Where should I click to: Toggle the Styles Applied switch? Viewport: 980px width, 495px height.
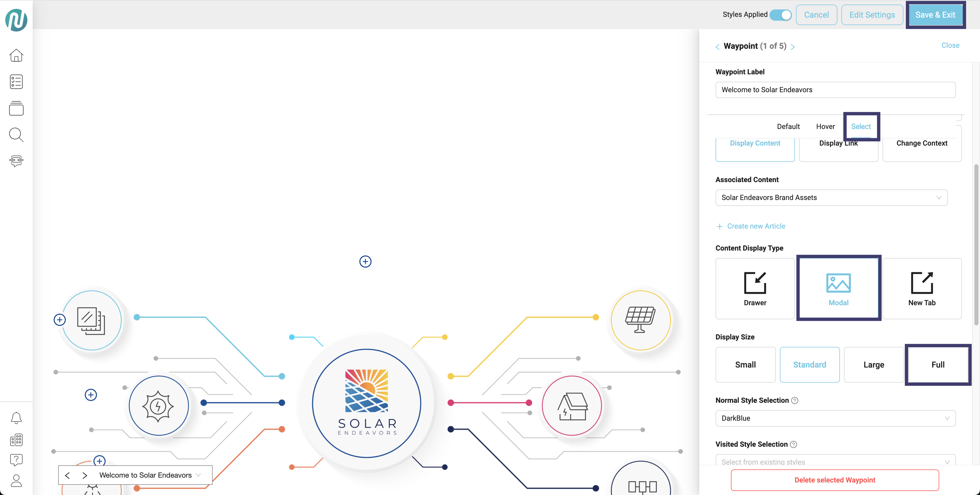coord(781,15)
